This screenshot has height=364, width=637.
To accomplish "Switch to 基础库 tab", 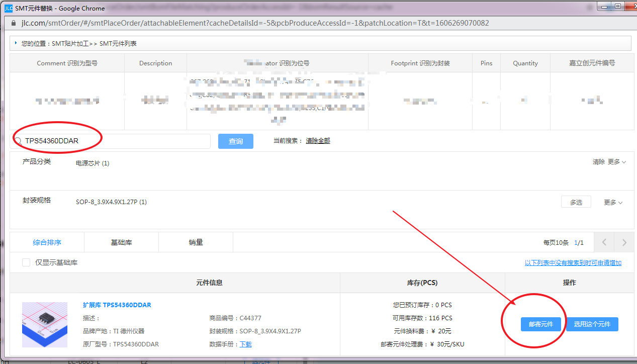I will (x=121, y=242).
